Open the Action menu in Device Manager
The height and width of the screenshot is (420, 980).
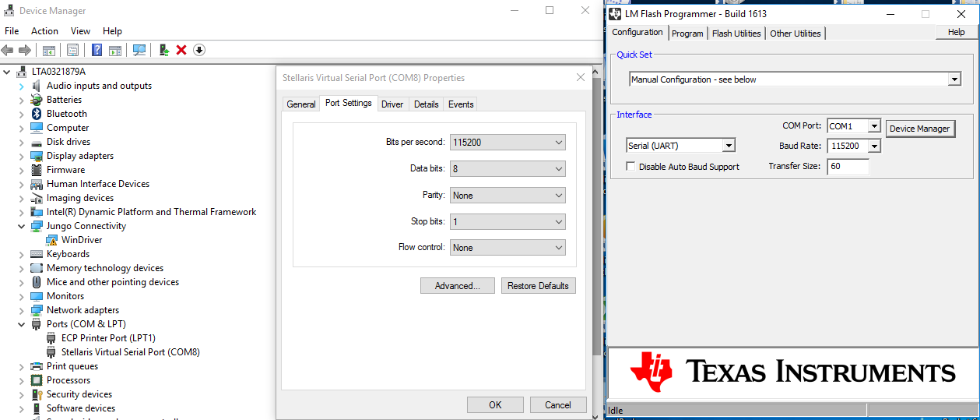click(x=44, y=31)
